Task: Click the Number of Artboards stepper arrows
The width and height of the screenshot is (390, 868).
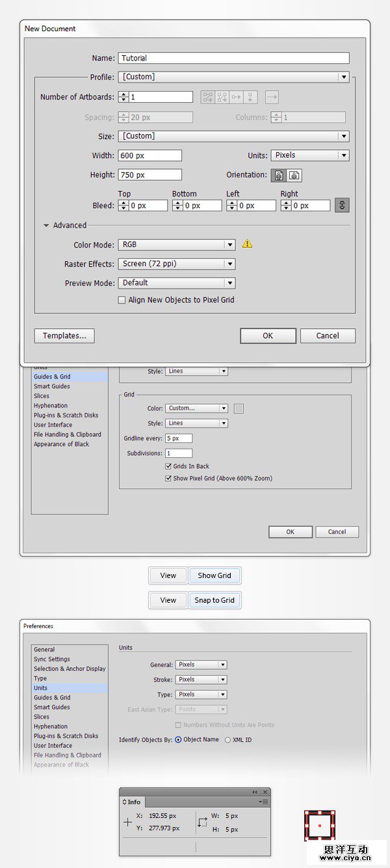Action: click(123, 97)
